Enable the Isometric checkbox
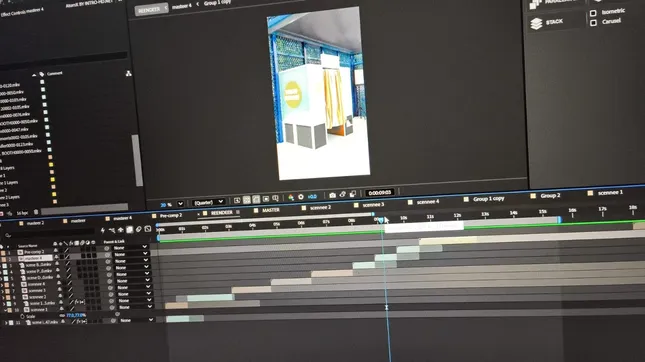Image resolution: width=645 pixels, height=362 pixels. tap(593, 14)
